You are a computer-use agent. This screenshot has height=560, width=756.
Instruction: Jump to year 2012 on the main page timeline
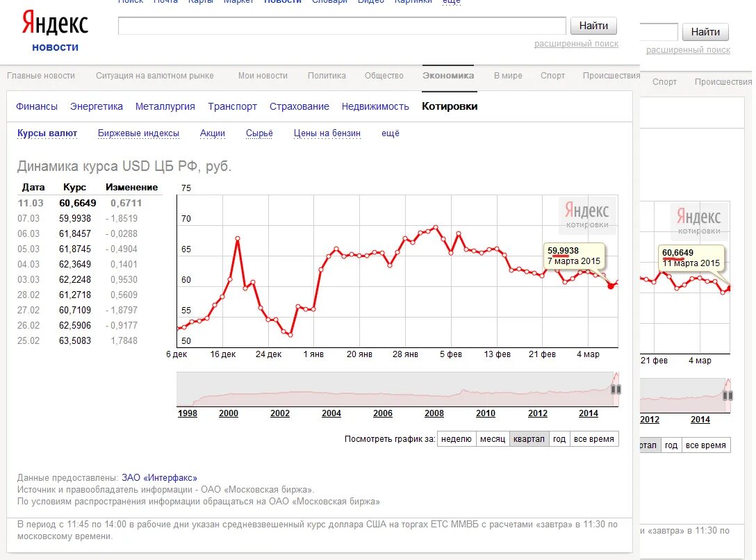pyautogui.click(x=538, y=413)
